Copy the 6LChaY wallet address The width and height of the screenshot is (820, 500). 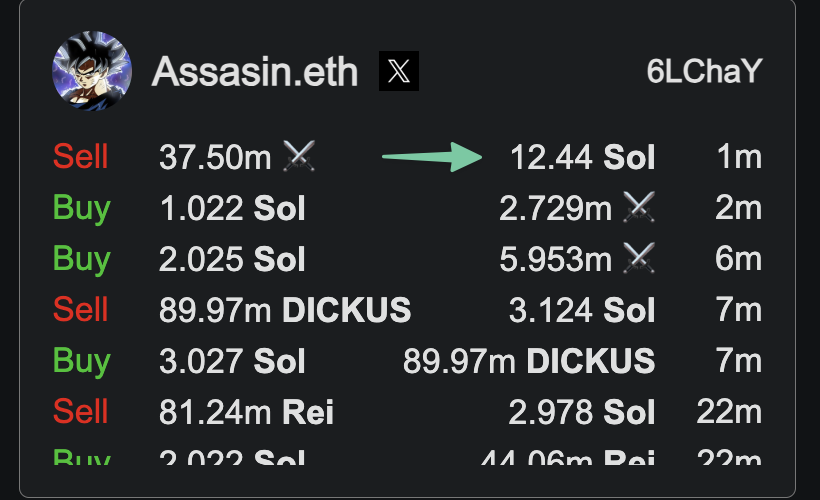click(704, 71)
